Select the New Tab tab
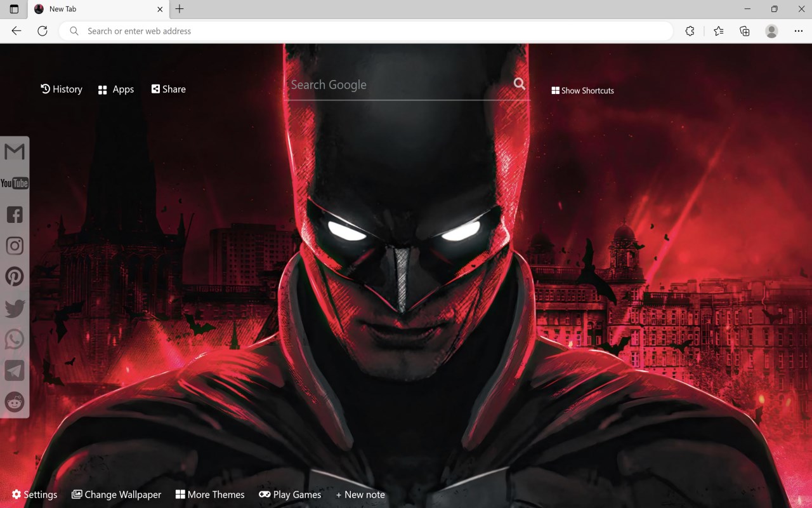812x508 pixels. pyautogui.click(x=98, y=10)
